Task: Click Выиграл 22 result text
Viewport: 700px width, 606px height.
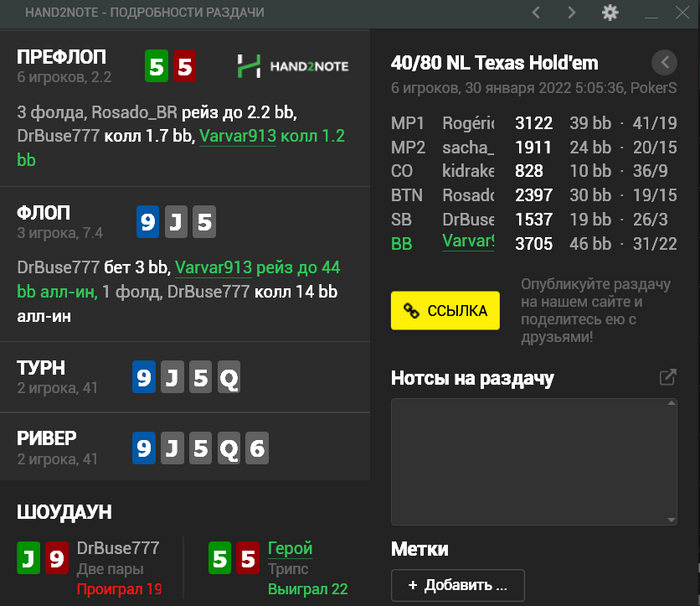Action: [x=308, y=589]
